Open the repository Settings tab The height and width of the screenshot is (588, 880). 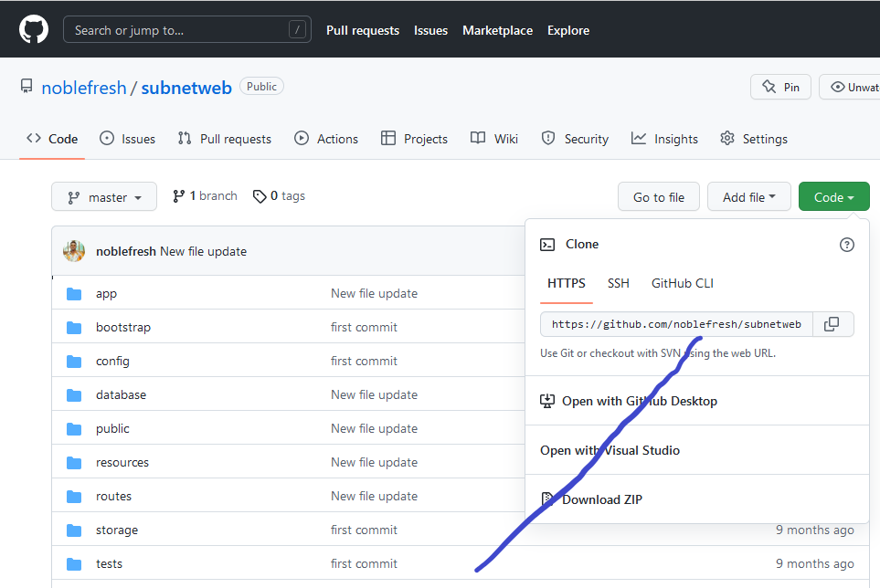pos(754,139)
